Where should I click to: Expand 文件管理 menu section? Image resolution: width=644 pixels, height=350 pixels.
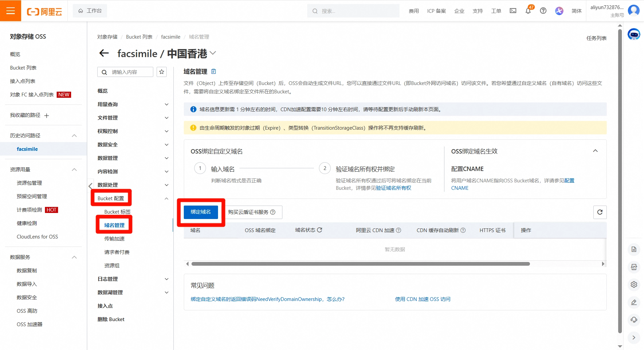tap(166, 118)
